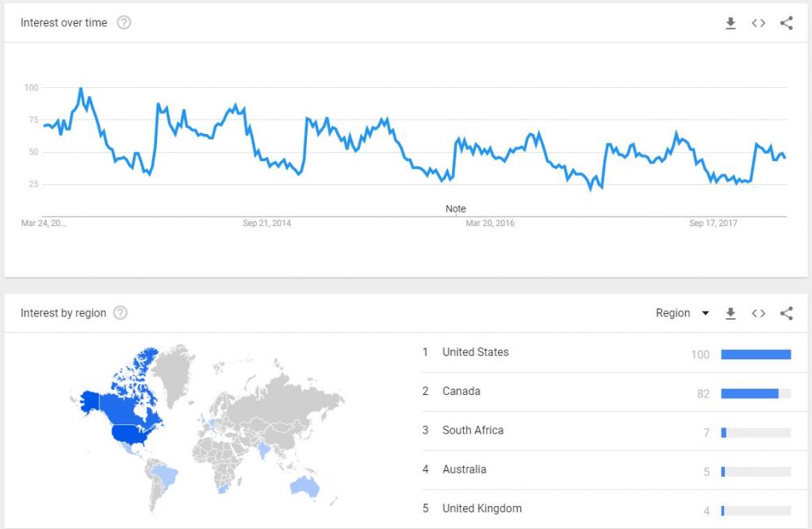The image size is (812, 529).
Task: Download Interest by region data
Action: [x=730, y=313]
